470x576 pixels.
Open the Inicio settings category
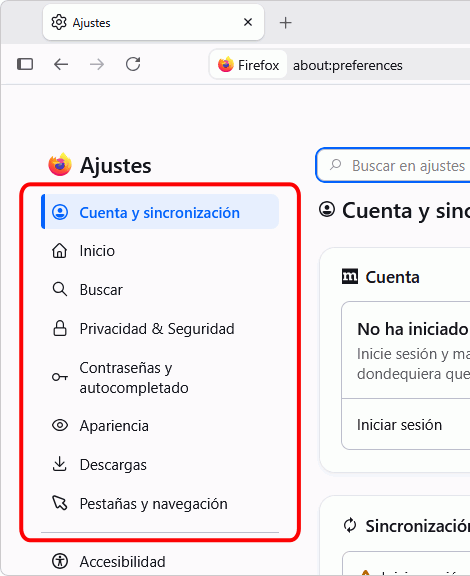click(x=160, y=251)
